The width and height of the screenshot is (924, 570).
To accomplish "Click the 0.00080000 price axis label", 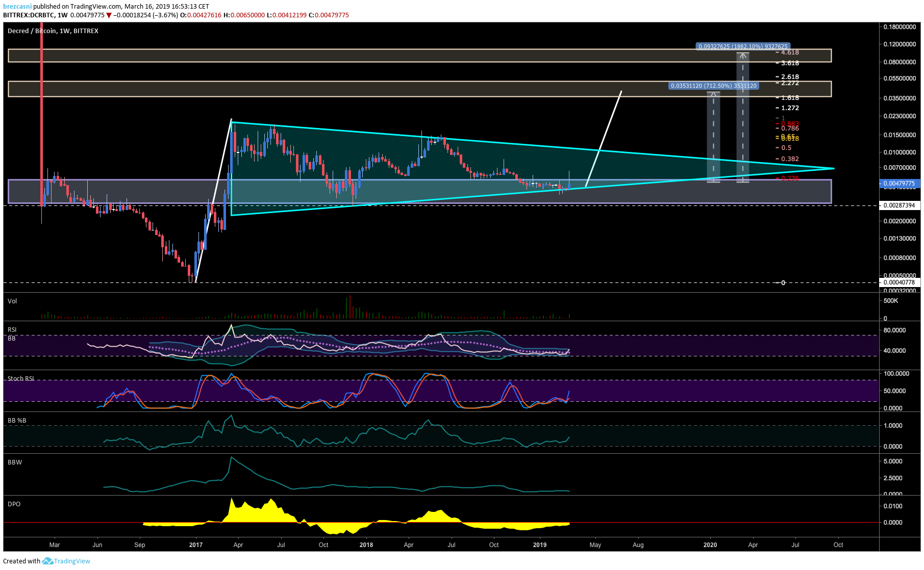I will [900, 258].
